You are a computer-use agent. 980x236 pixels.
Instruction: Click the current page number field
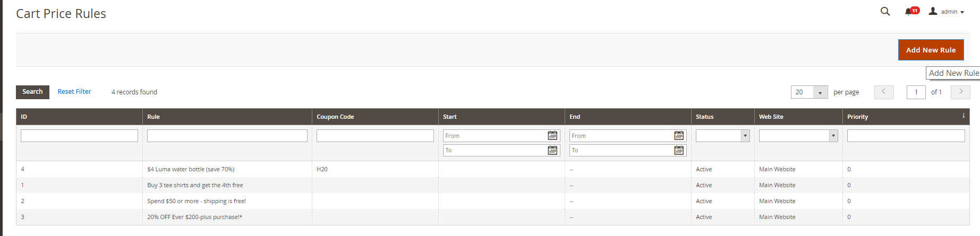[916, 92]
